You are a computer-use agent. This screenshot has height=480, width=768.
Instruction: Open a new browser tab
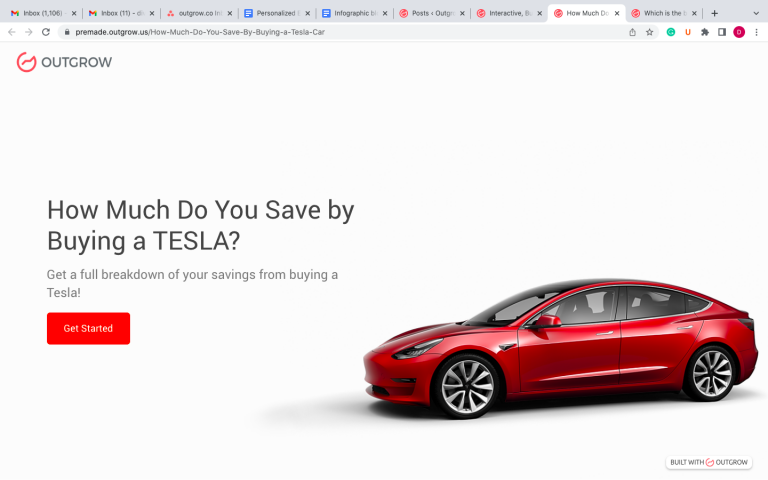[715, 13]
